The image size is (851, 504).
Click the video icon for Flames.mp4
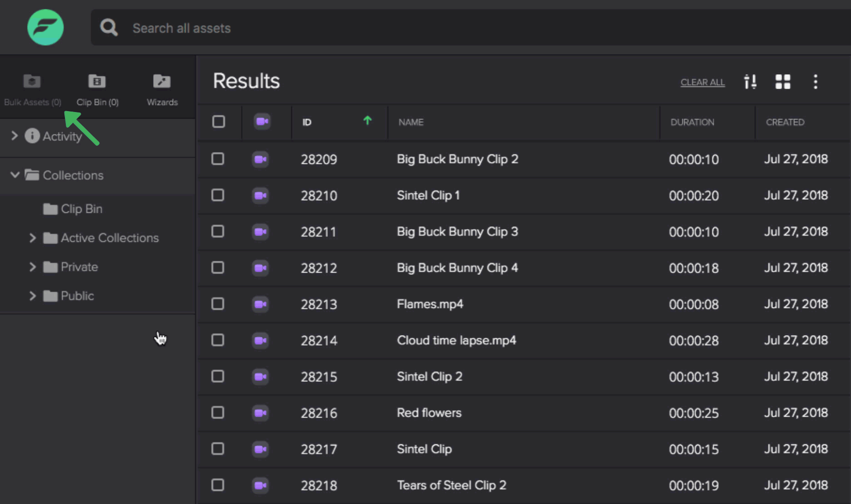coord(260,304)
